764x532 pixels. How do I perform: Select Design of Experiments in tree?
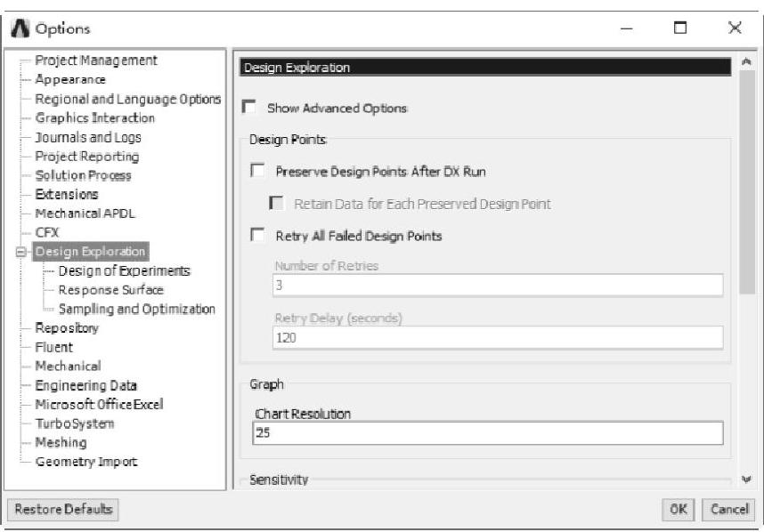coord(124,270)
